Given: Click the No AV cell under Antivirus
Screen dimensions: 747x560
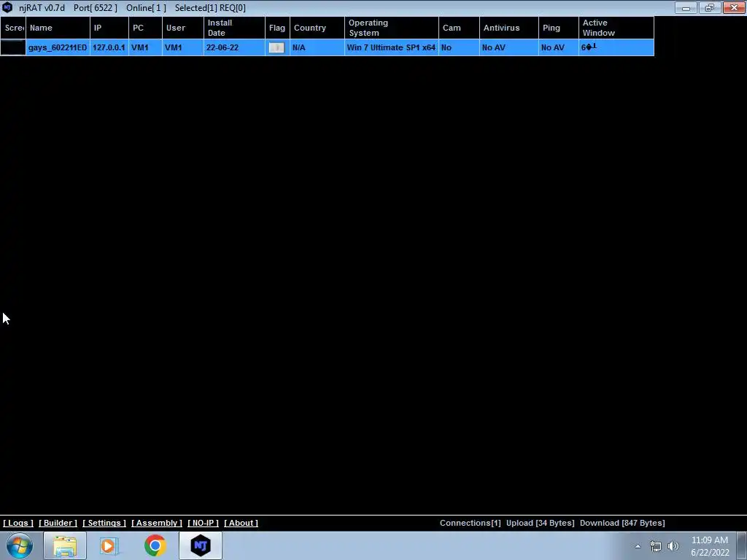Looking at the screenshot, I should coord(509,47).
